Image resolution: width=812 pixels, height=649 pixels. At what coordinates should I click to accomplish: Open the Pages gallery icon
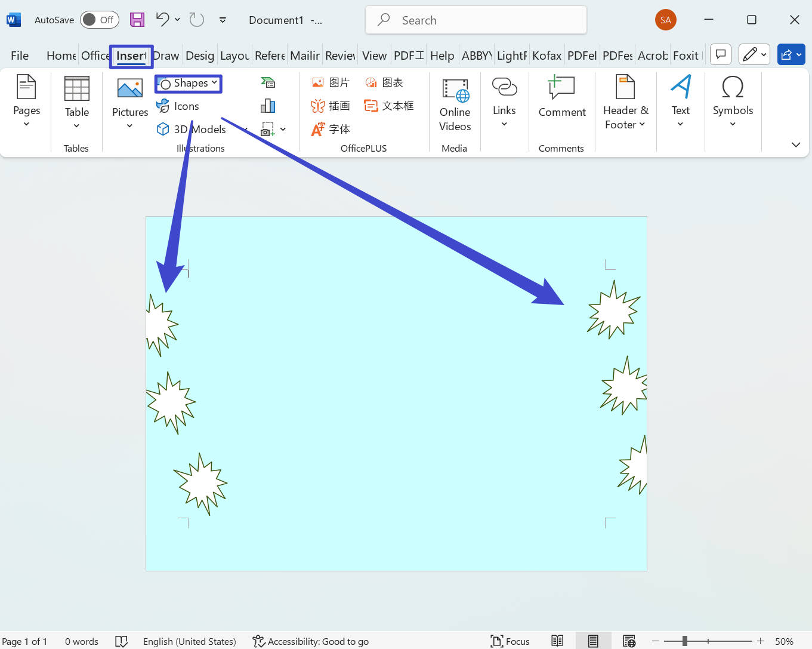(x=26, y=87)
